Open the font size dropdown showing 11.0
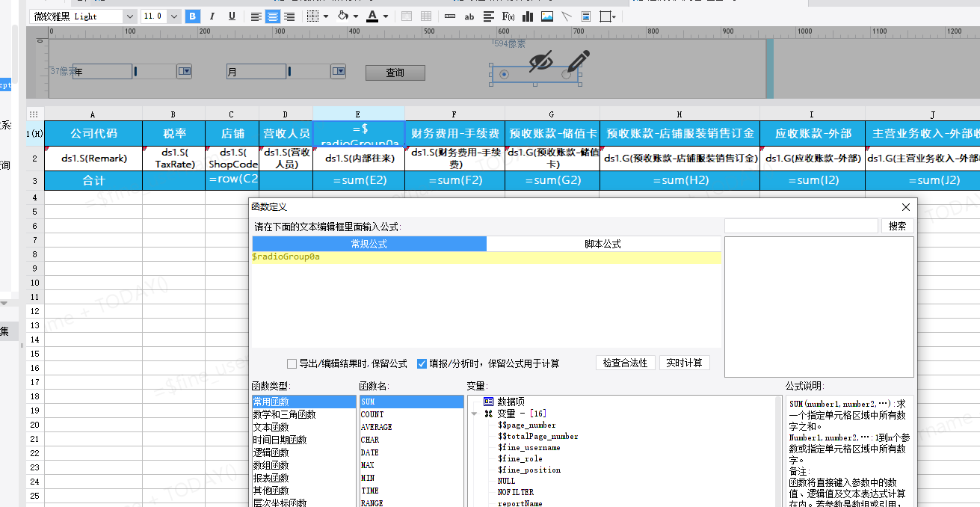The image size is (980, 507). [x=173, y=16]
